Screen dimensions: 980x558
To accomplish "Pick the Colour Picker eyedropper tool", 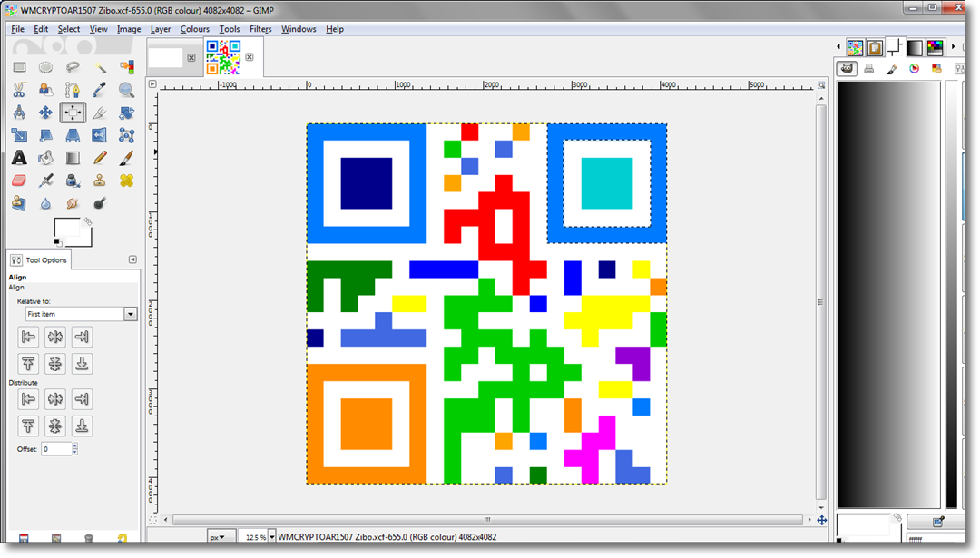I will click(x=100, y=90).
